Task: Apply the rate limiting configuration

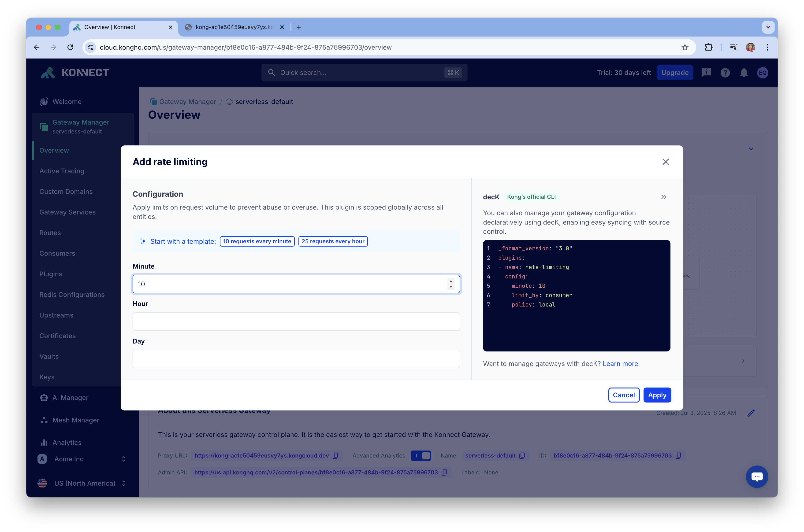Action: pyautogui.click(x=657, y=395)
